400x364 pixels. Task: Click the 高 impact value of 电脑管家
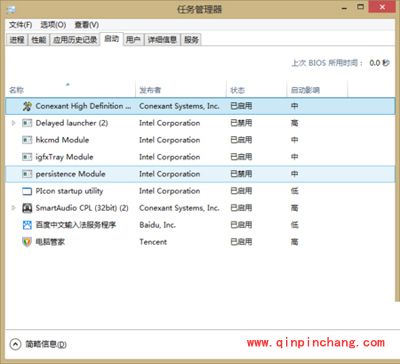pyautogui.click(x=294, y=242)
